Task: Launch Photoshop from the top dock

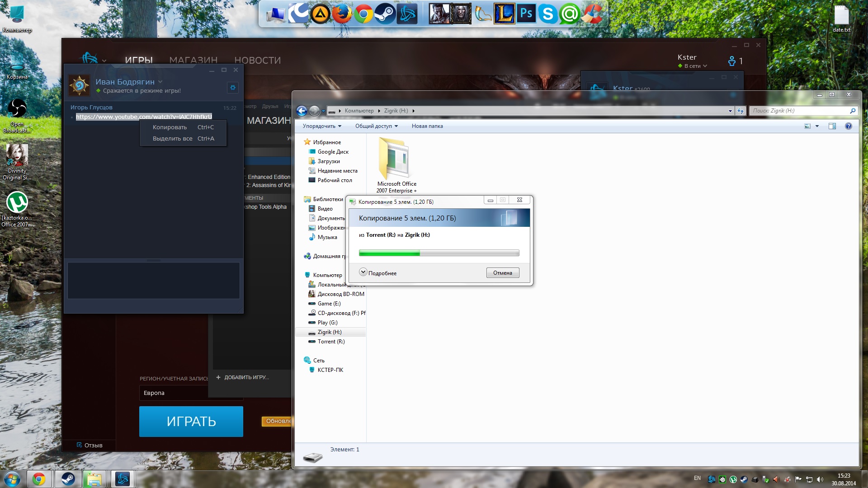Action: 526,14
